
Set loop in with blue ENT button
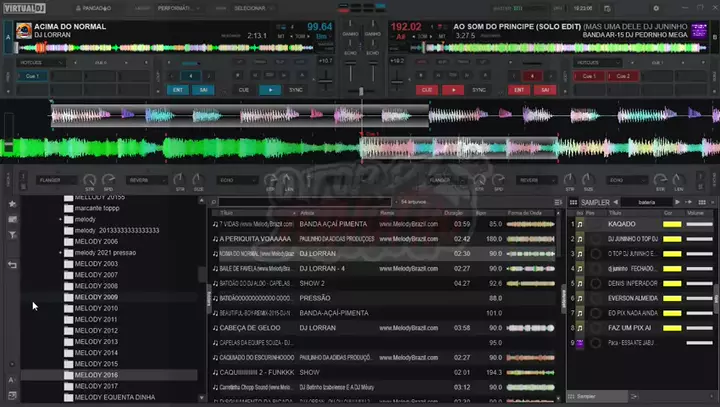(178, 90)
